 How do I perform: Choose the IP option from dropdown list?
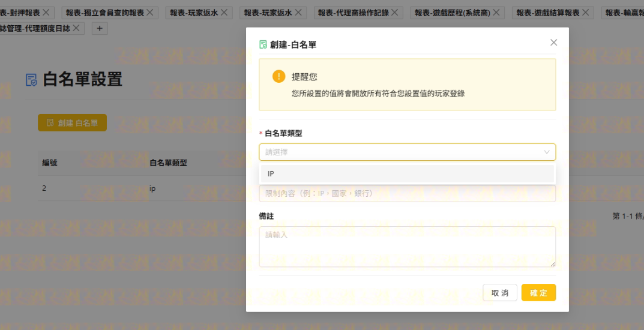[407, 174]
